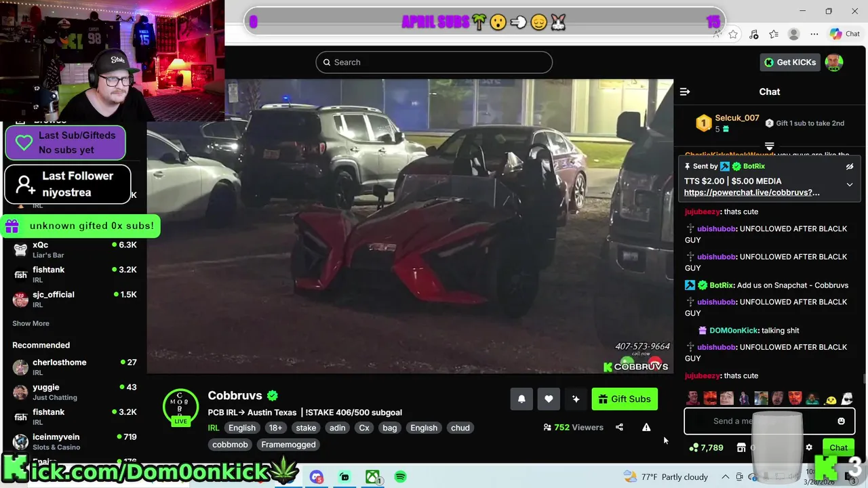868x488 pixels.
Task: Select the chud tag
Action: tap(460, 428)
